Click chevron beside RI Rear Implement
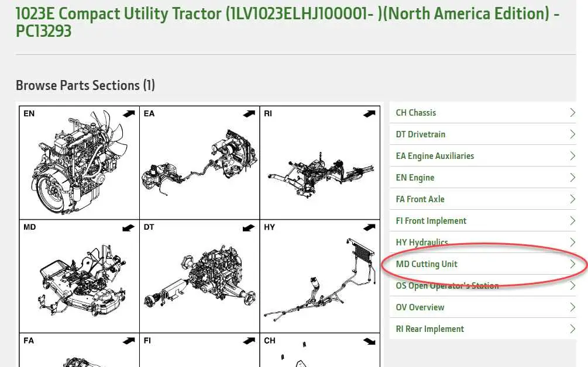The height and width of the screenshot is (367, 588). click(x=572, y=329)
